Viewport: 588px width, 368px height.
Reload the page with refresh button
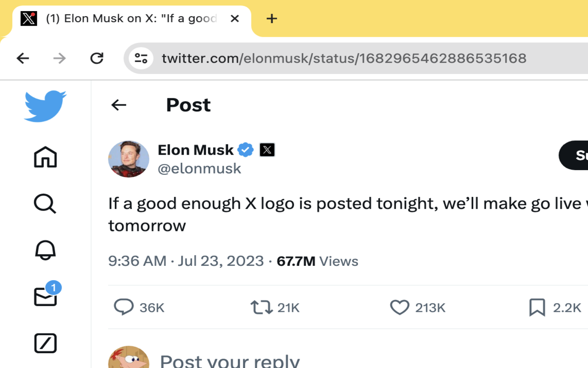(x=96, y=58)
